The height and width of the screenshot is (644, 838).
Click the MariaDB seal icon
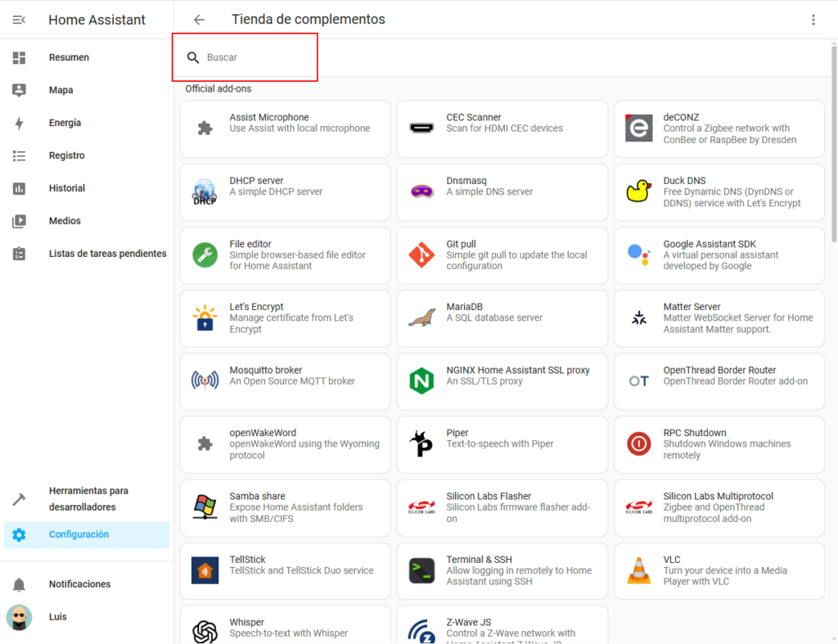(x=421, y=317)
